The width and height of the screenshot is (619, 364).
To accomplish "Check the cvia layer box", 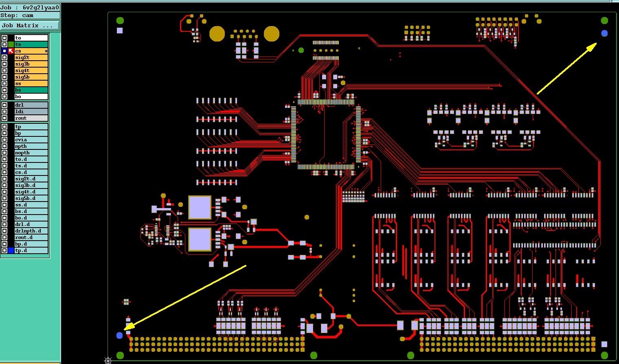I will 4,140.
